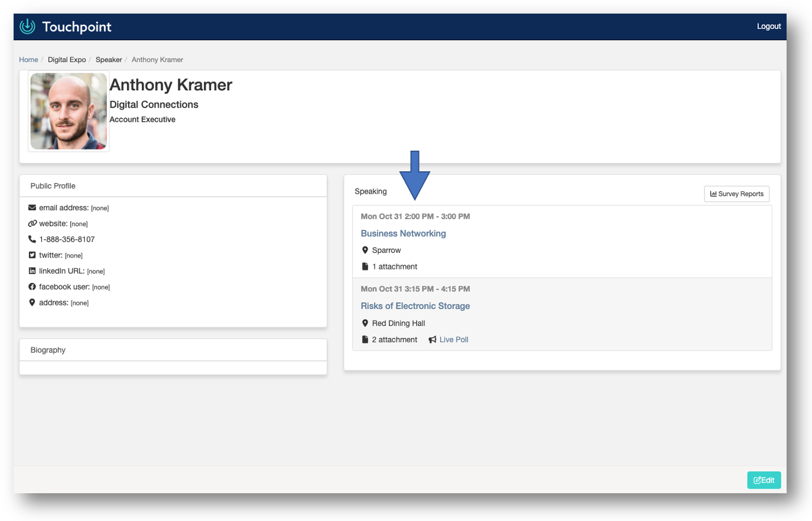Click the location pin icon next to Sparrow
This screenshot has width=812, height=521.
point(365,250)
